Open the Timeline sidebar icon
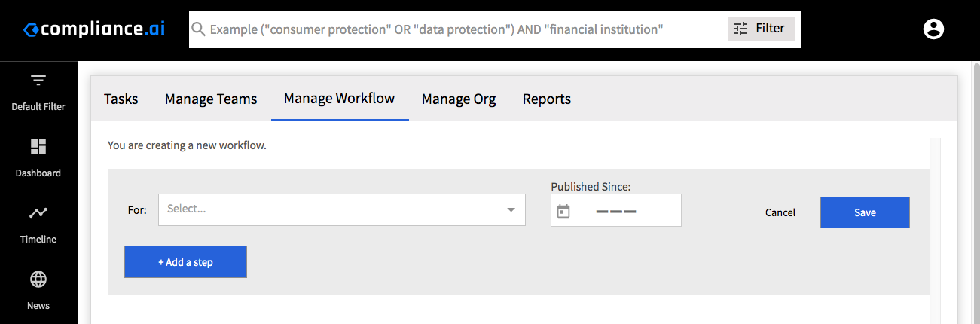Viewport: 980px width, 324px height. pos(38,212)
